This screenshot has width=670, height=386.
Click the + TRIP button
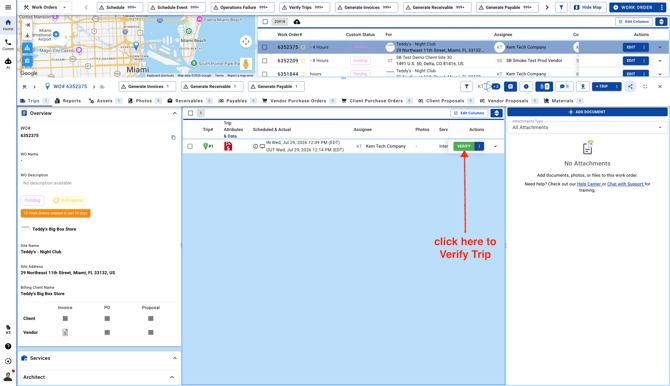coord(602,86)
